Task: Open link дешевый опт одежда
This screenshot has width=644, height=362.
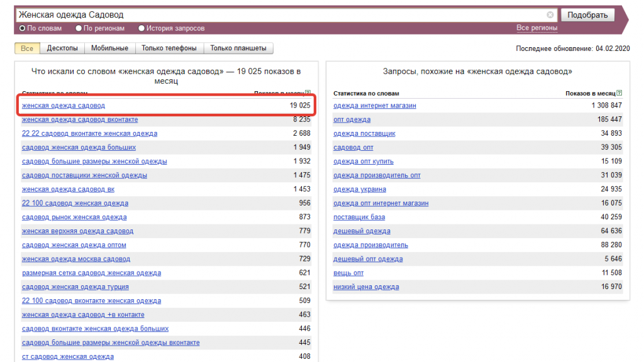Action: click(368, 259)
